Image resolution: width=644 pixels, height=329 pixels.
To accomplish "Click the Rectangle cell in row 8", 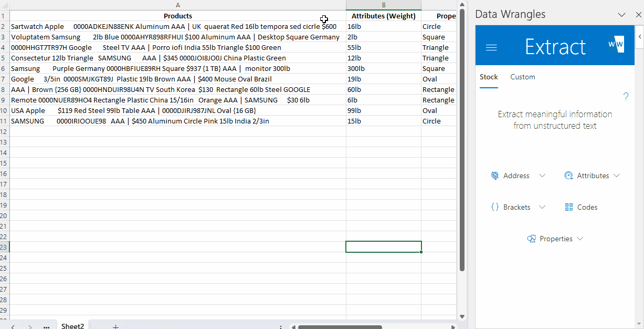I will [x=439, y=89].
